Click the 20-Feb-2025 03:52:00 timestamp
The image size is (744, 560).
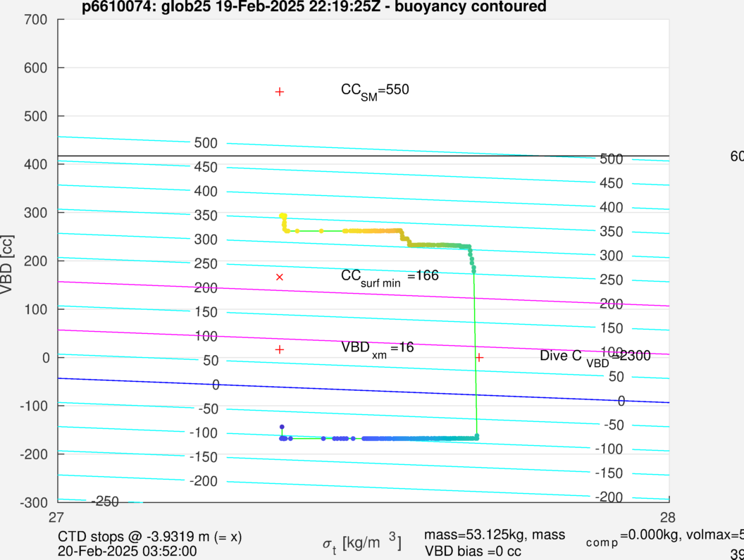point(128,552)
